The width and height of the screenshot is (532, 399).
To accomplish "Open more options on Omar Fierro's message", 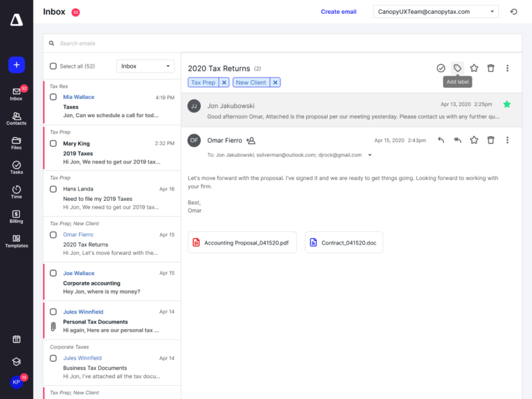I will tap(507, 140).
